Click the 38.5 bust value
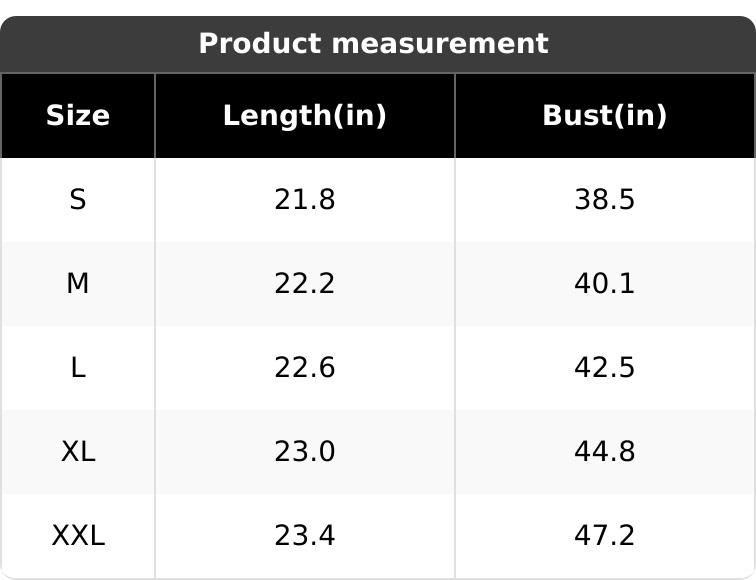756x580 pixels. click(x=604, y=200)
